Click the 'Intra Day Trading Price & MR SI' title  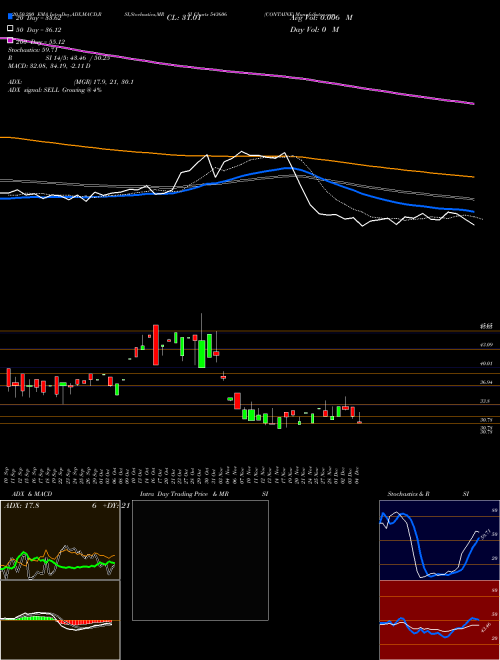pyautogui.click(x=204, y=494)
